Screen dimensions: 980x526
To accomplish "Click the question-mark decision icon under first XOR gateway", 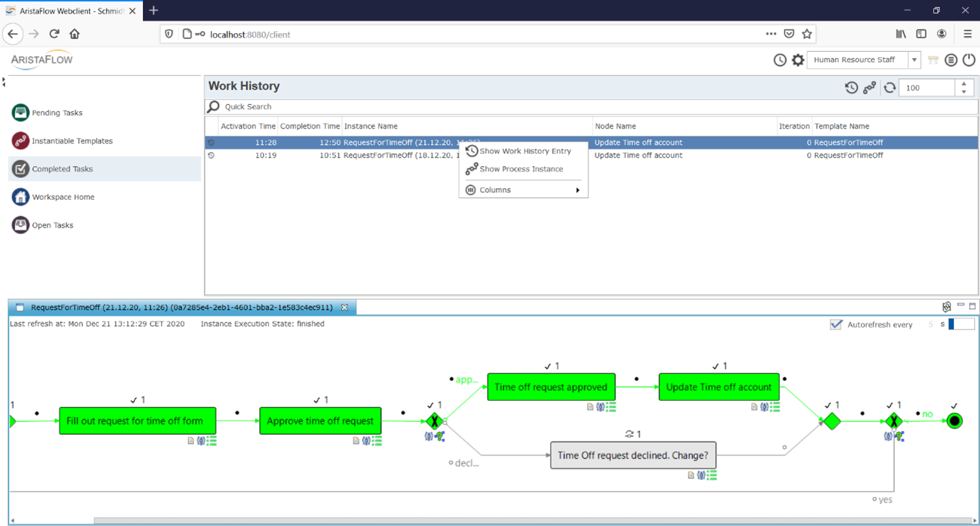I will pyautogui.click(x=440, y=436).
